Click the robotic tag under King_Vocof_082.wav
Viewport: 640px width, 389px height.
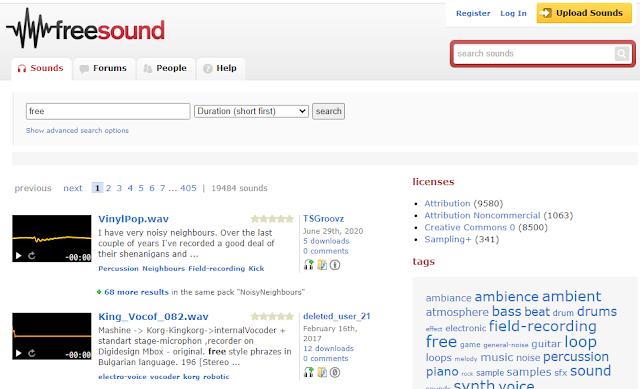coord(216,376)
